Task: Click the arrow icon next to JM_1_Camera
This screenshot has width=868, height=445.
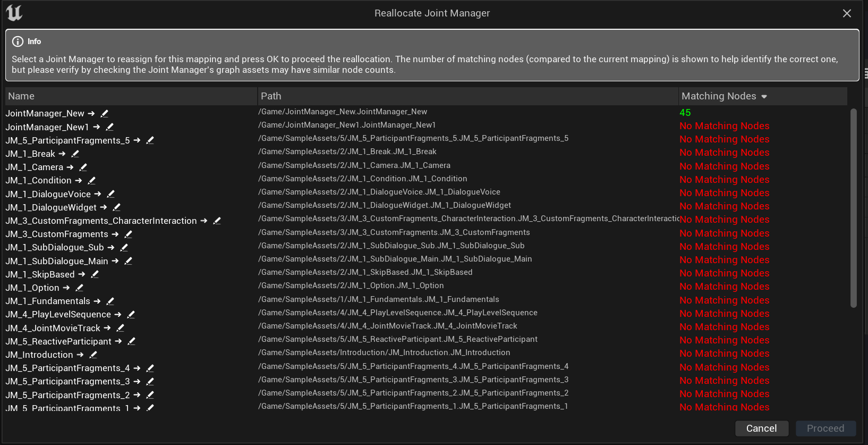Action: (70, 167)
